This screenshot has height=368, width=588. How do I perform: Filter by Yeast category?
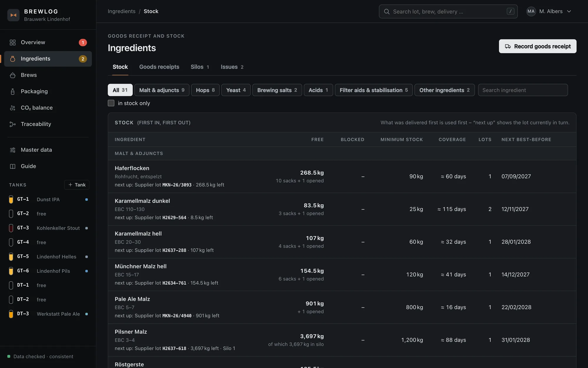pos(236,90)
